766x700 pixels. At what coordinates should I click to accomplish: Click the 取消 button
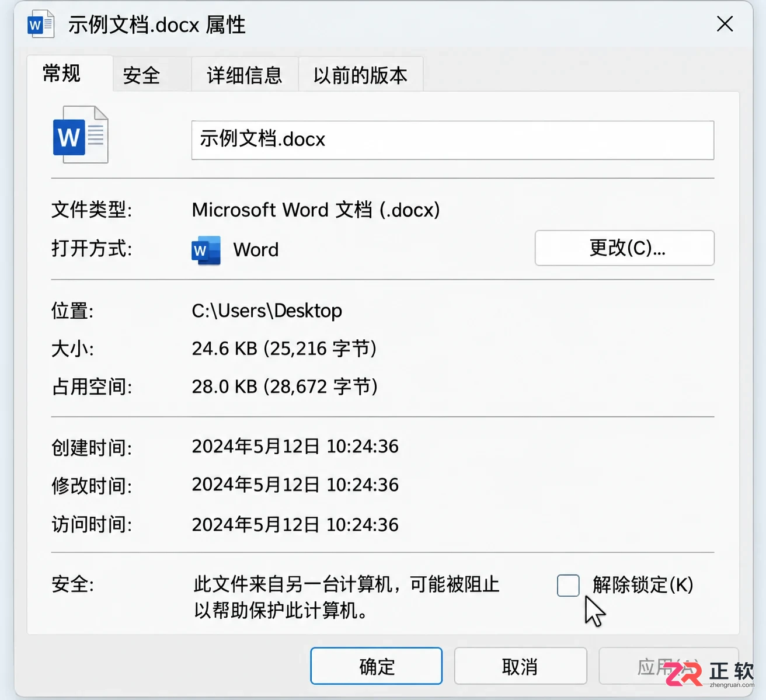[x=520, y=666]
